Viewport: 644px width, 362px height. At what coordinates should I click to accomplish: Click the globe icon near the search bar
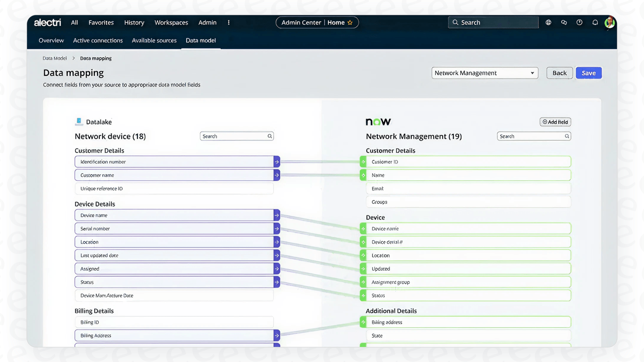(x=548, y=22)
